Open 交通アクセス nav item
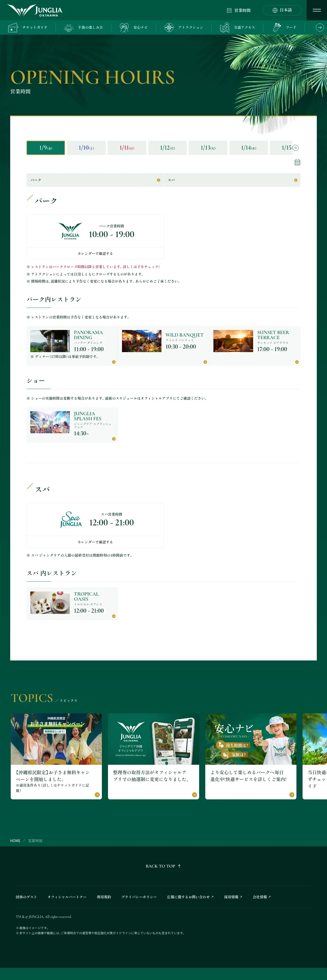The width and height of the screenshot is (327, 980). pyautogui.click(x=237, y=27)
